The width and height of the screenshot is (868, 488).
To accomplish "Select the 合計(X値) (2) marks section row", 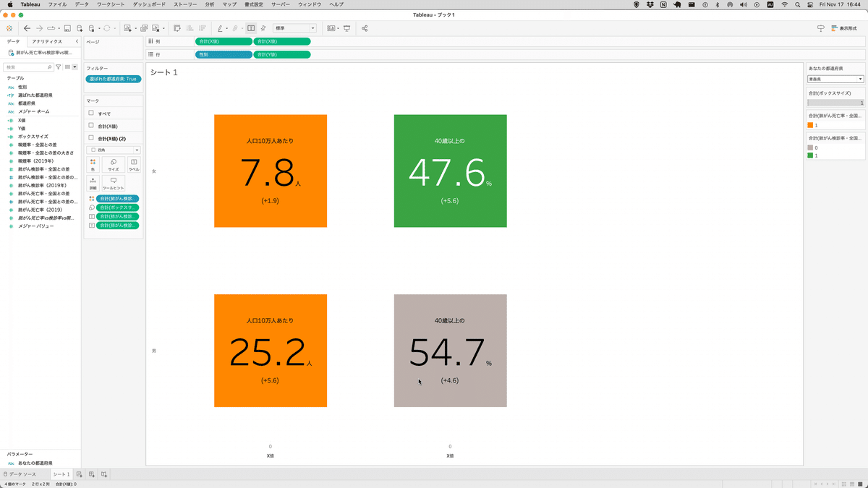I will tap(114, 137).
